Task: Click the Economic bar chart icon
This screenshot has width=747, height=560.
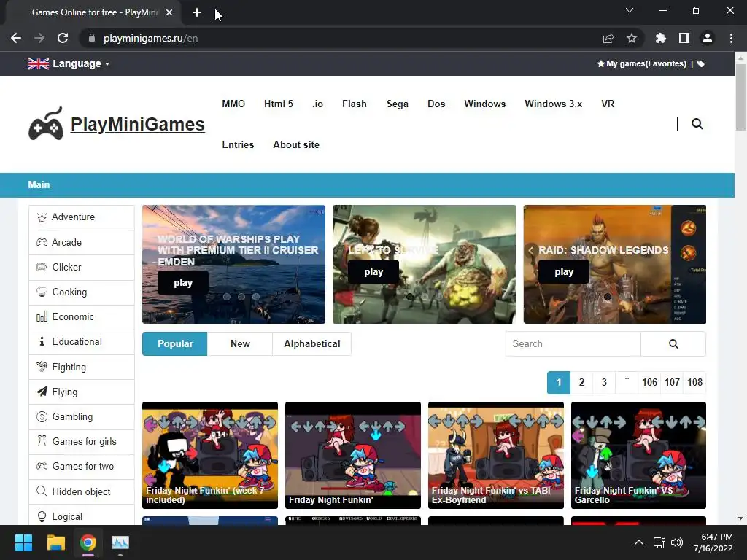Action: [42, 316]
